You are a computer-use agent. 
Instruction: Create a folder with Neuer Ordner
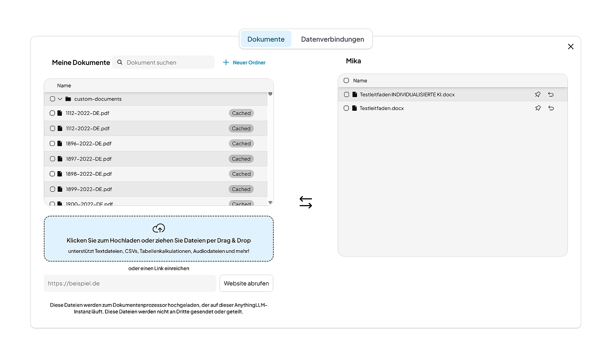[244, 62]
